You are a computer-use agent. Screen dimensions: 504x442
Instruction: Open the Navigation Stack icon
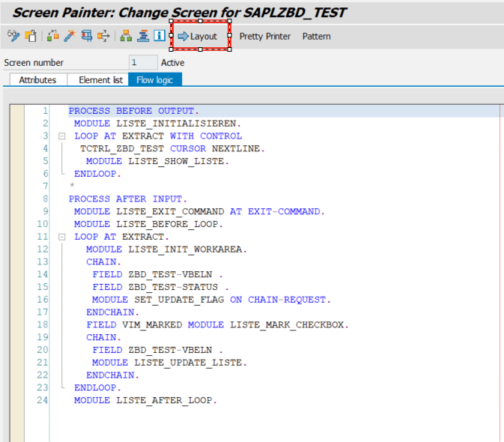pos(143,36)
